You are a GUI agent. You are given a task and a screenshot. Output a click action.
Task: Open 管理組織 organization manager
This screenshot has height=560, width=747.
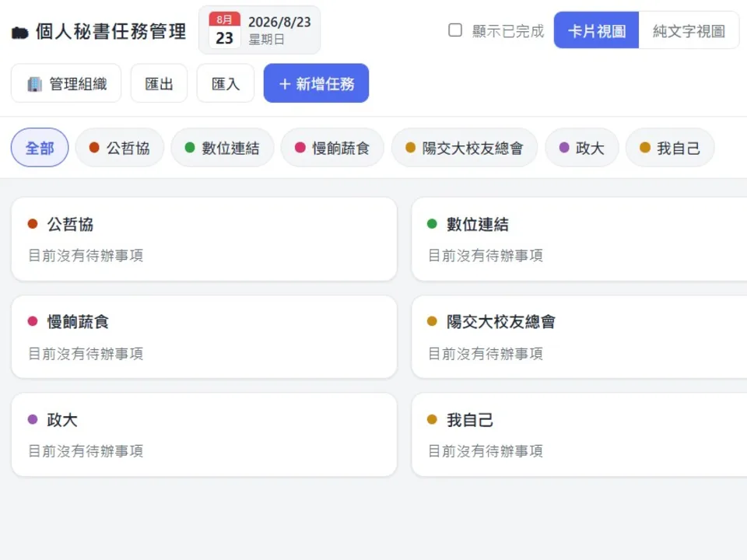[x=66, y=83]
